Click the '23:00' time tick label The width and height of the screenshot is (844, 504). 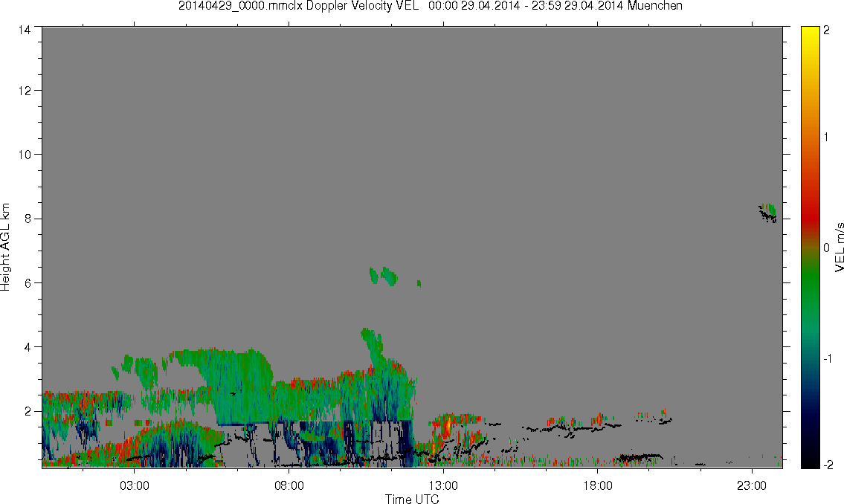click(751, 485)
